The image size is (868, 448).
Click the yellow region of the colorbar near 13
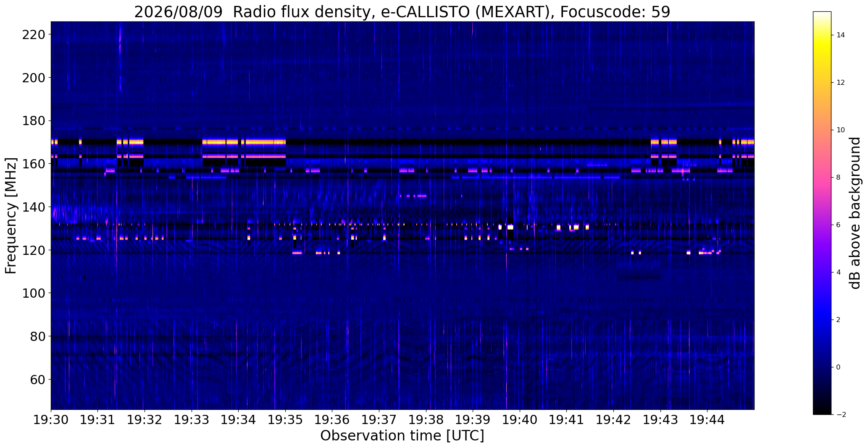[x=822, y=59]
